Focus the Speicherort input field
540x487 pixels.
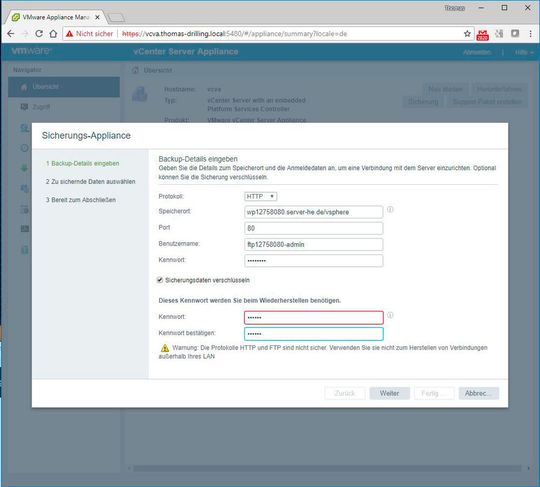tap(313, 212)
